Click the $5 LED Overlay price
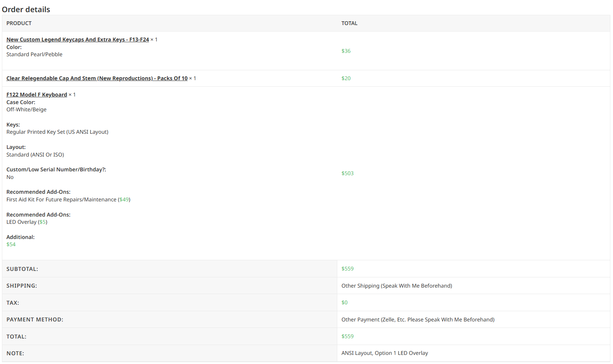 [x=43, y=222]
